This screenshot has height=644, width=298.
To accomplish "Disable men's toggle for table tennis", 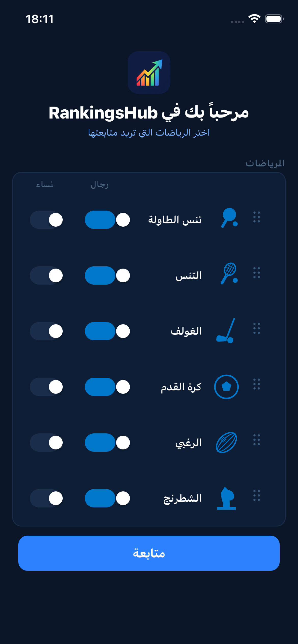I will [107, 220].
